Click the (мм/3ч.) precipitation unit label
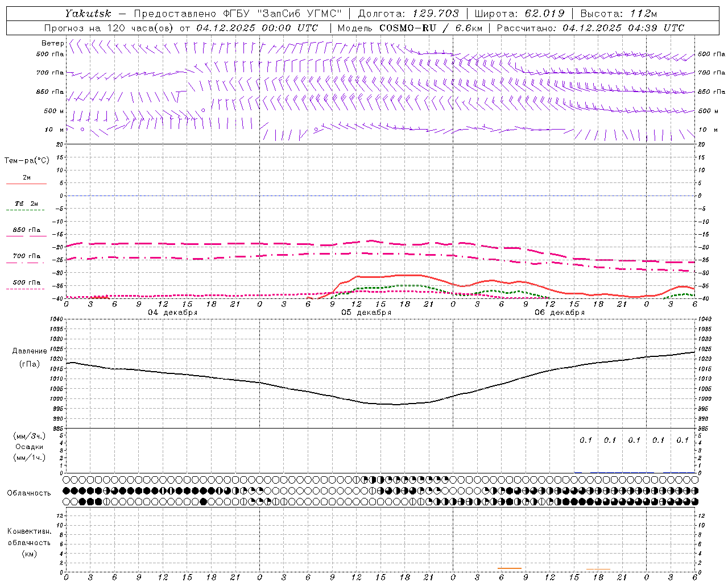The height and width of the screenshot is (582, 728). pos(30,436)
